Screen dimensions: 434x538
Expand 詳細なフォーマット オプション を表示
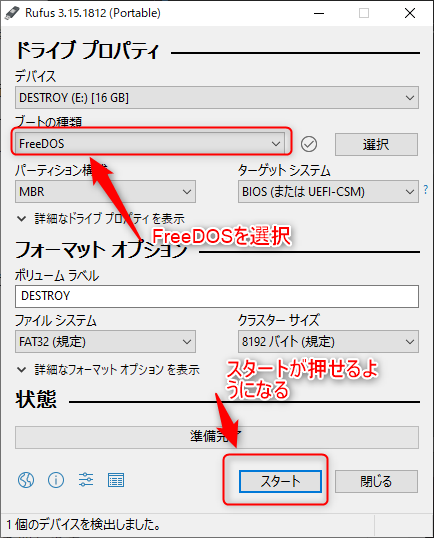tap(108, 370)
